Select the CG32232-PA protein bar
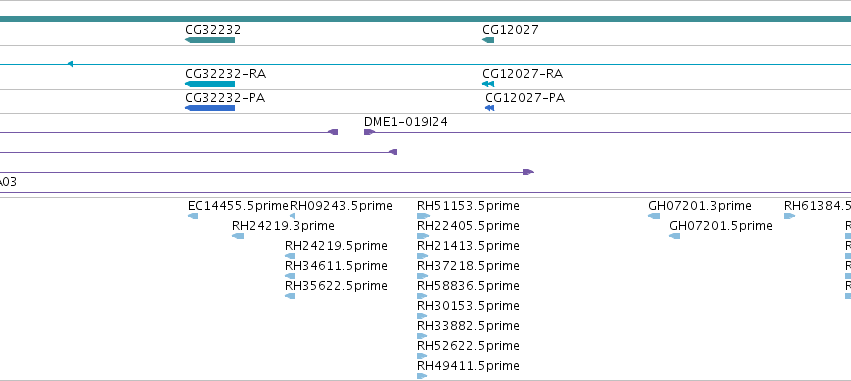851x381 pixels. click(x=210, y=108)
